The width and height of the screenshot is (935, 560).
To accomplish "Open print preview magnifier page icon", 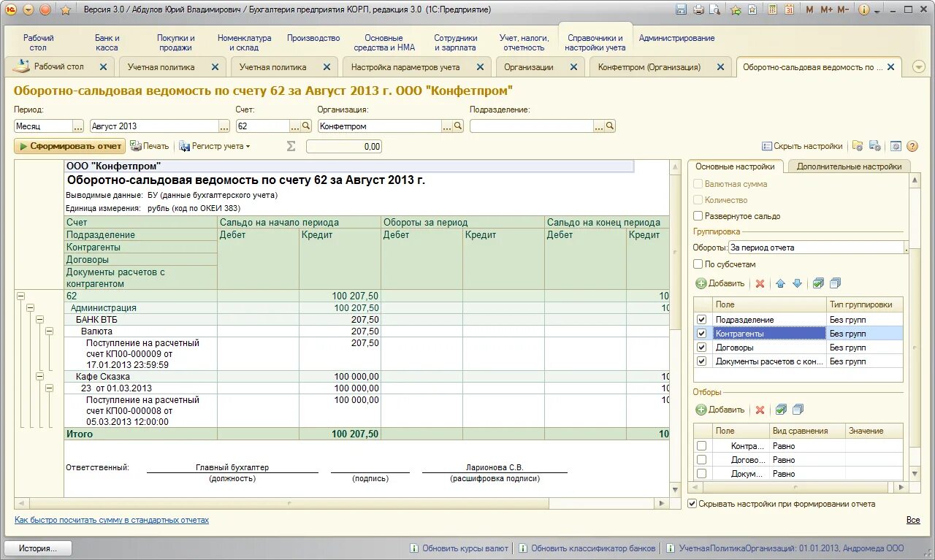I will pyautogui.click(x=714, y=9).
